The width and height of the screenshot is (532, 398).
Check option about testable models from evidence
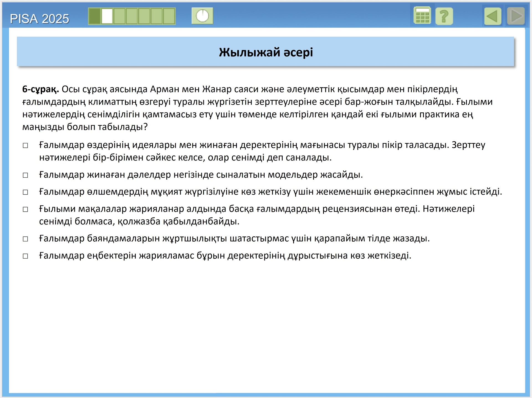[x=25, y=175]
